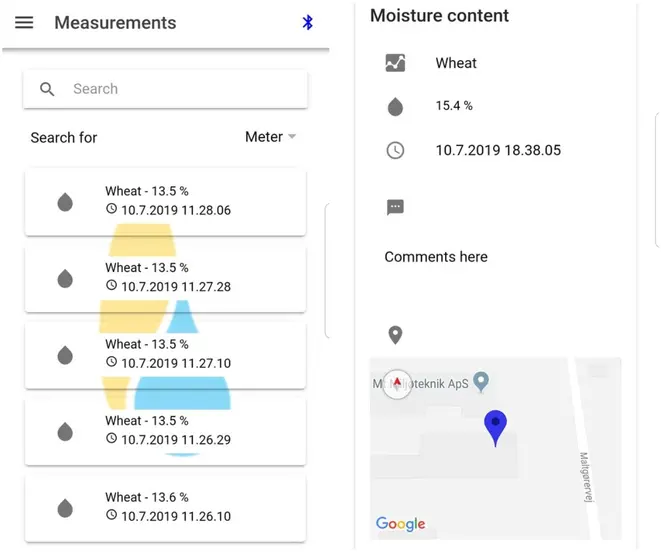Click the compass button on the map
The height and width of the screenshot is (553, 661).
pyautogui.click(x=397, y=384)
